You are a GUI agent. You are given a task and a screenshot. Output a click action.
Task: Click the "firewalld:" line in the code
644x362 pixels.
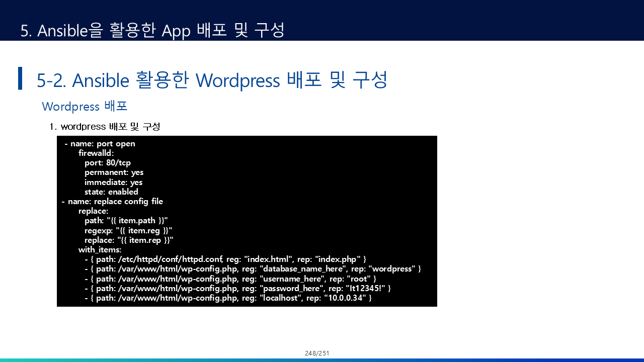click(96, 153)
